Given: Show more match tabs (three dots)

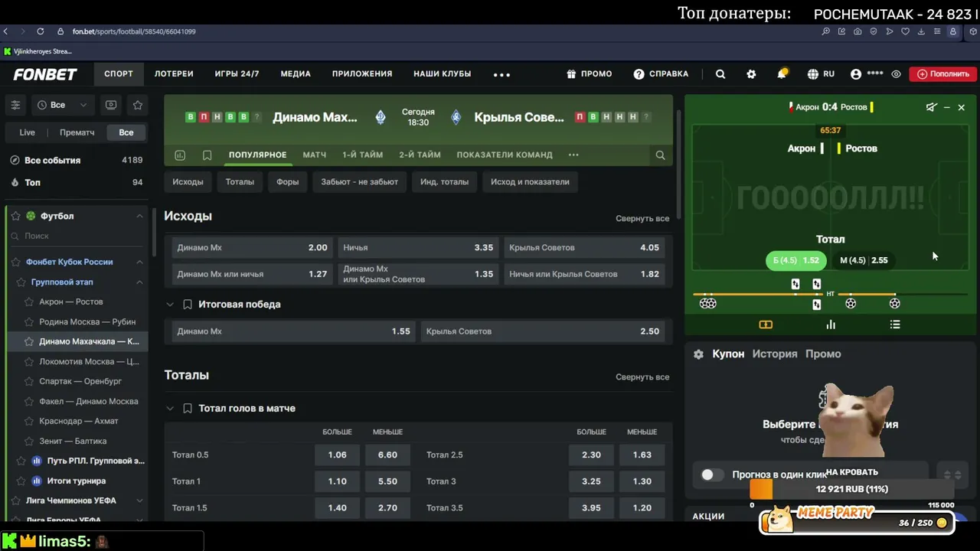Looking at the screenshot, I should click(x=573, y=155).
